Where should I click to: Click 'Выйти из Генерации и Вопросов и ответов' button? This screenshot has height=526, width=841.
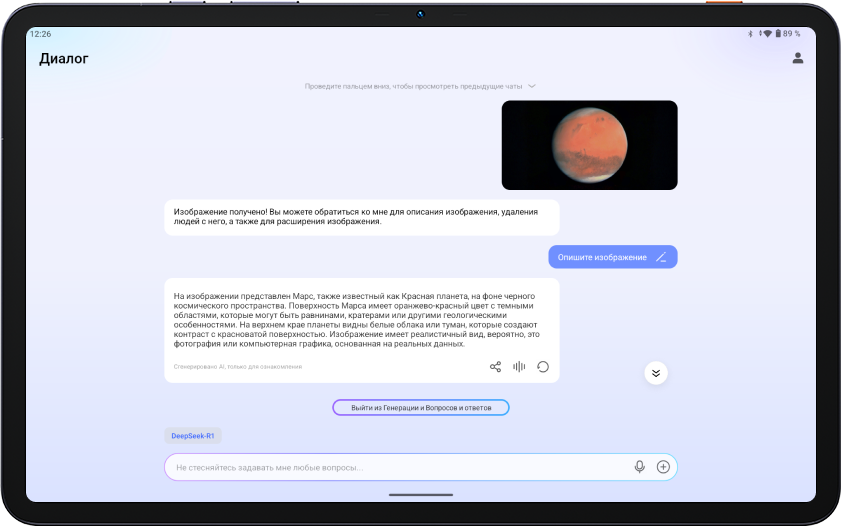tap(421, 408)
